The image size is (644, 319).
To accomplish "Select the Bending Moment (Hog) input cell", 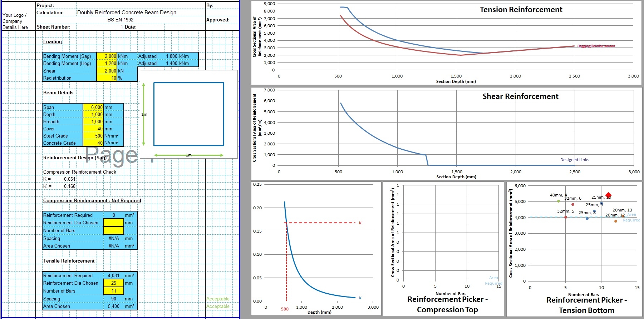I will point(107,63).
